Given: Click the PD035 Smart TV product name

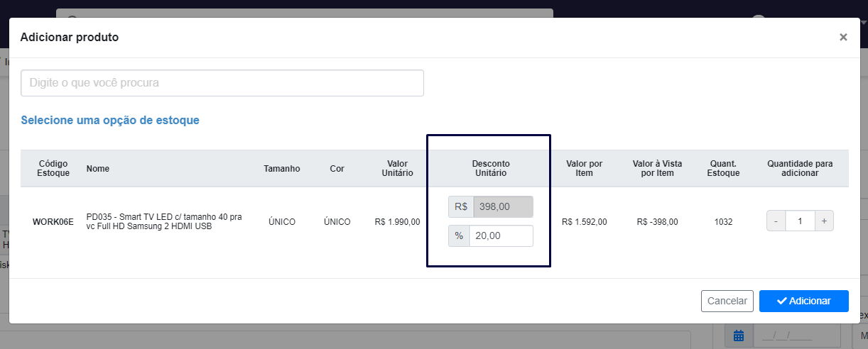Looking at the screenshot, I should point(164,222).
